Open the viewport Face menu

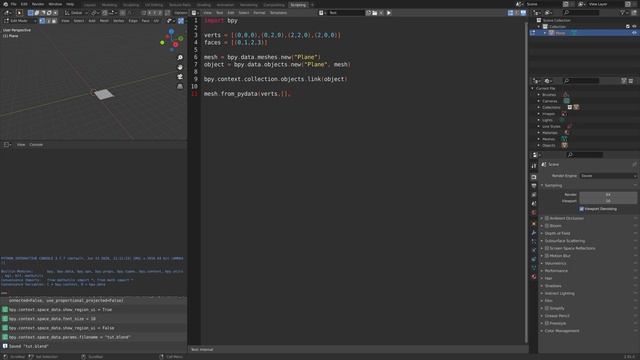pyautogui.click(x=145, y=20)
